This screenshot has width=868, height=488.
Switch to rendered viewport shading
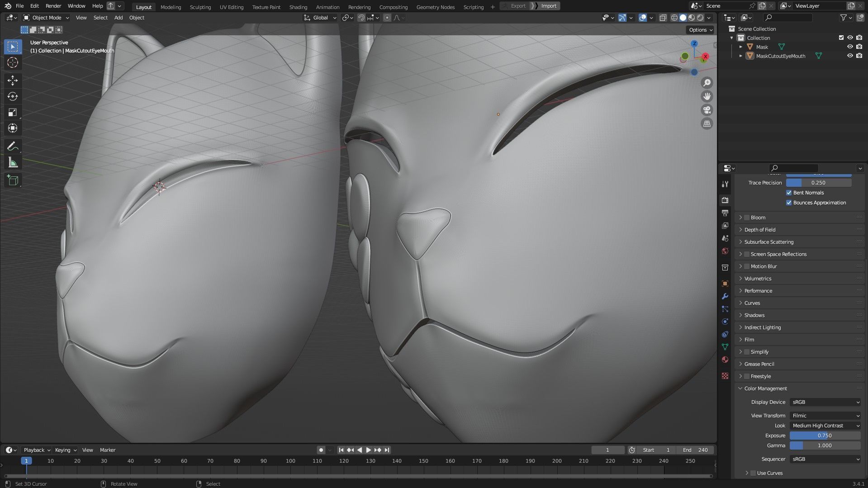700,18
